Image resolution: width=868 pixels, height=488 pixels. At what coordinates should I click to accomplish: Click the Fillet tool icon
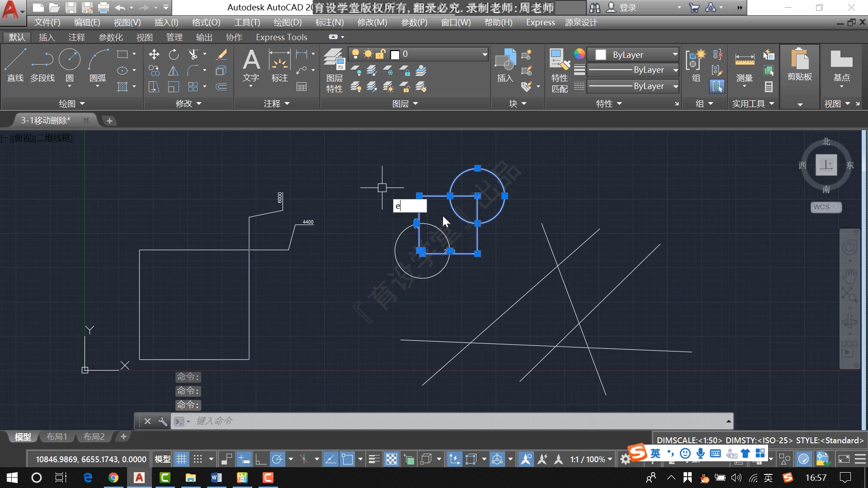(193, 71)
